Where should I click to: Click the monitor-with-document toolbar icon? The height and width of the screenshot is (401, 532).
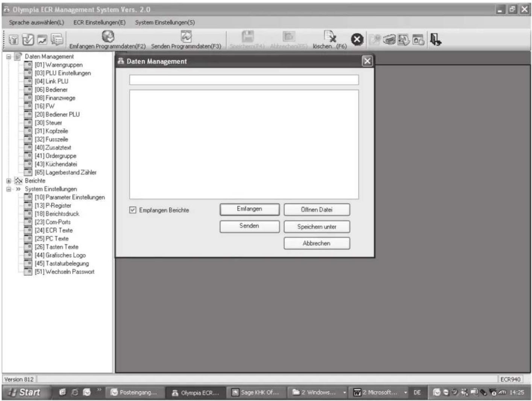(x=404, y=39)
